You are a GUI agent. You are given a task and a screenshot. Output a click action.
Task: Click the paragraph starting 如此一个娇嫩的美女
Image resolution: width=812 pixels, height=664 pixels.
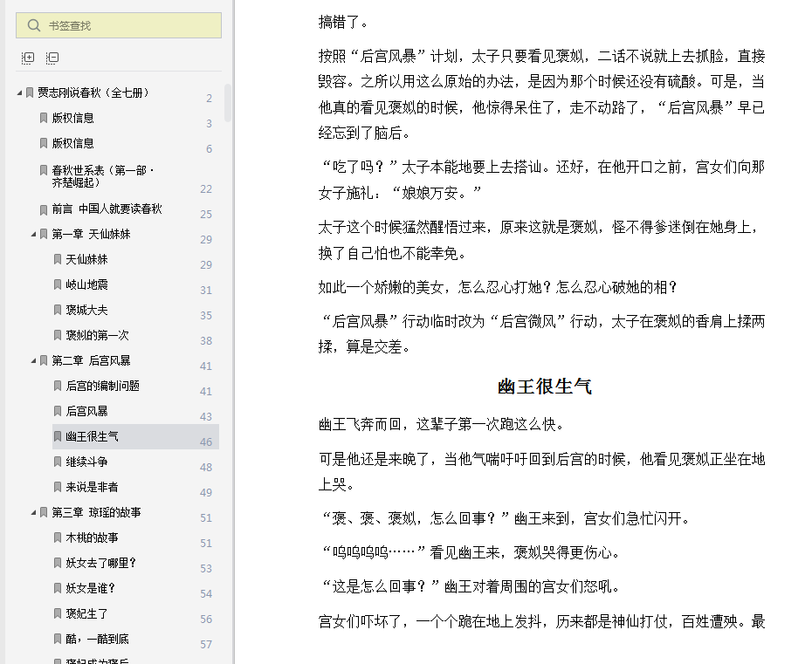[x=498, y=287]
